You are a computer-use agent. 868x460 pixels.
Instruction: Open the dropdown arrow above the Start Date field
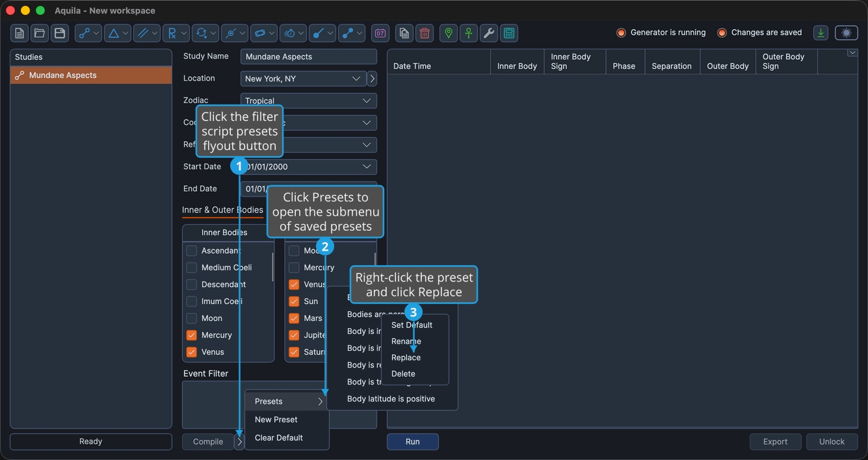pyautogui.click(x=367, y=145)
